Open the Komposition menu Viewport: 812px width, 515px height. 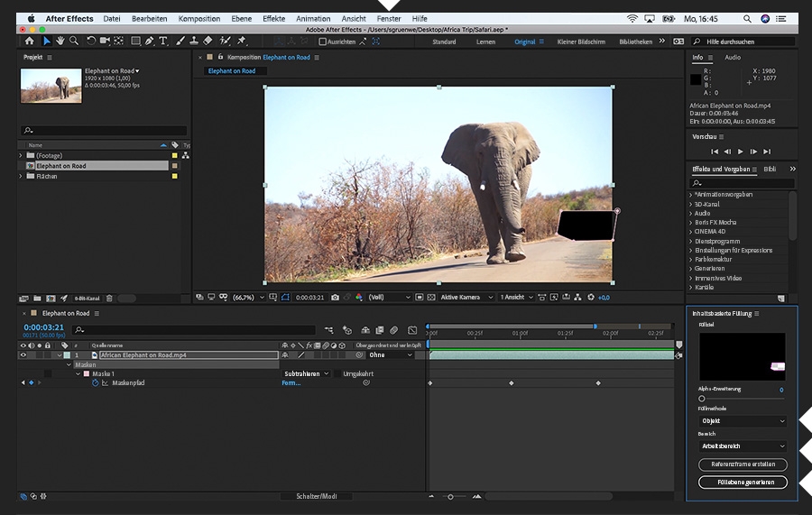click(x=198, y=18)
